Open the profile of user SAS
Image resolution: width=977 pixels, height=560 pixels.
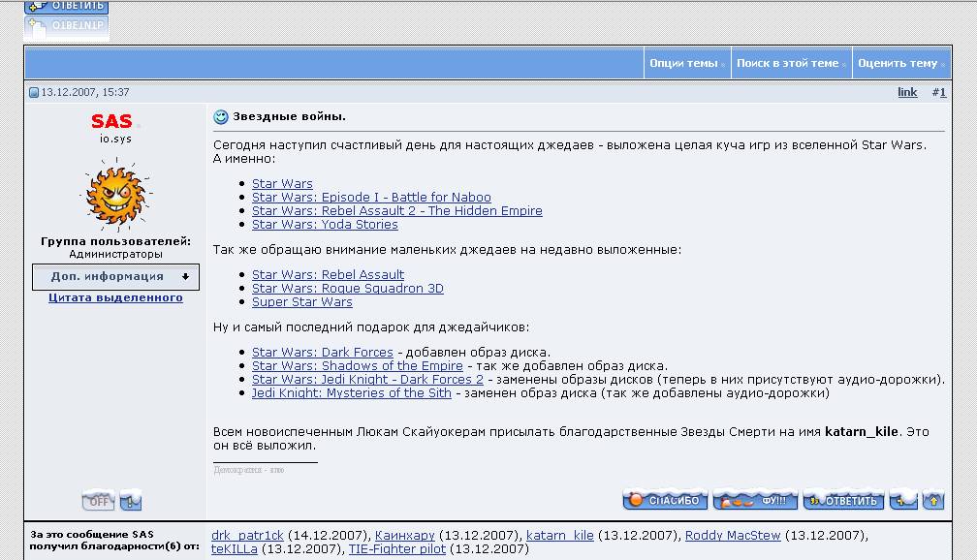click(111, 121)
